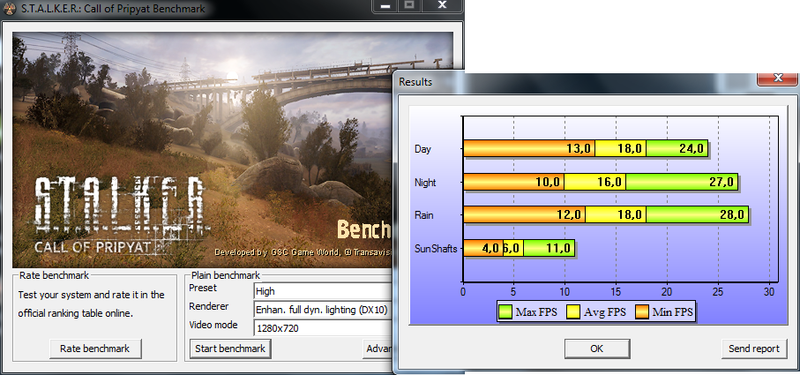This screenshot has width=800, height=375.
Task: Click the yellow Avg FPS legend swatch
Action: 573,312
